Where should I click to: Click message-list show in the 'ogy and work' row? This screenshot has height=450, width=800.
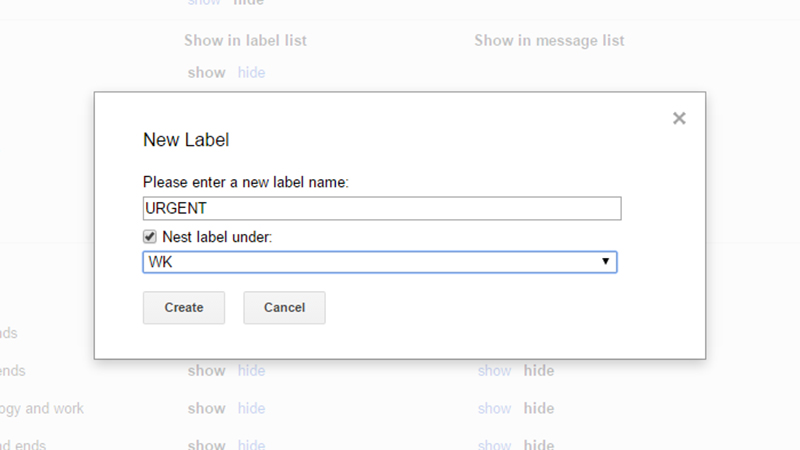point(494,408)
